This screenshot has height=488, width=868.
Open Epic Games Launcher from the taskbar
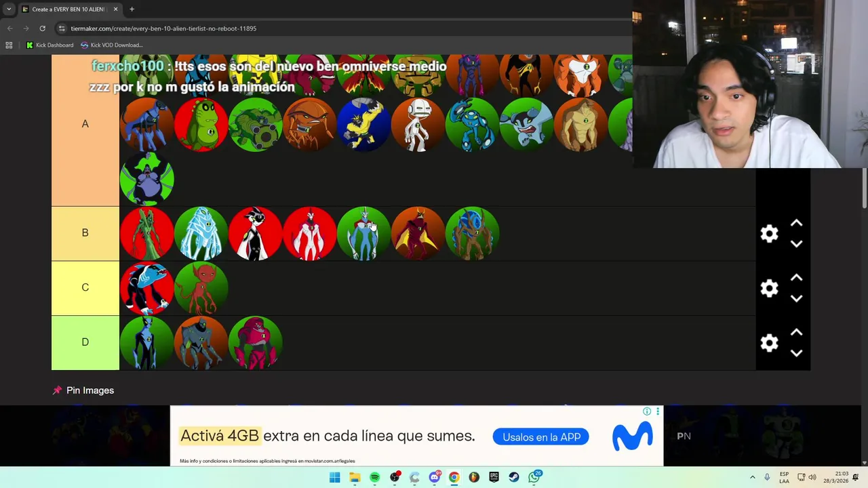point(494,477)
